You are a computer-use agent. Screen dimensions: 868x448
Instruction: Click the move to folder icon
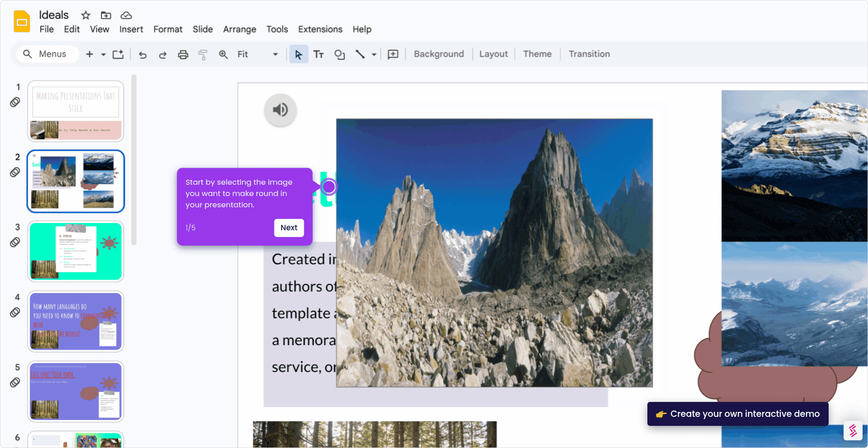pos(106,15)
